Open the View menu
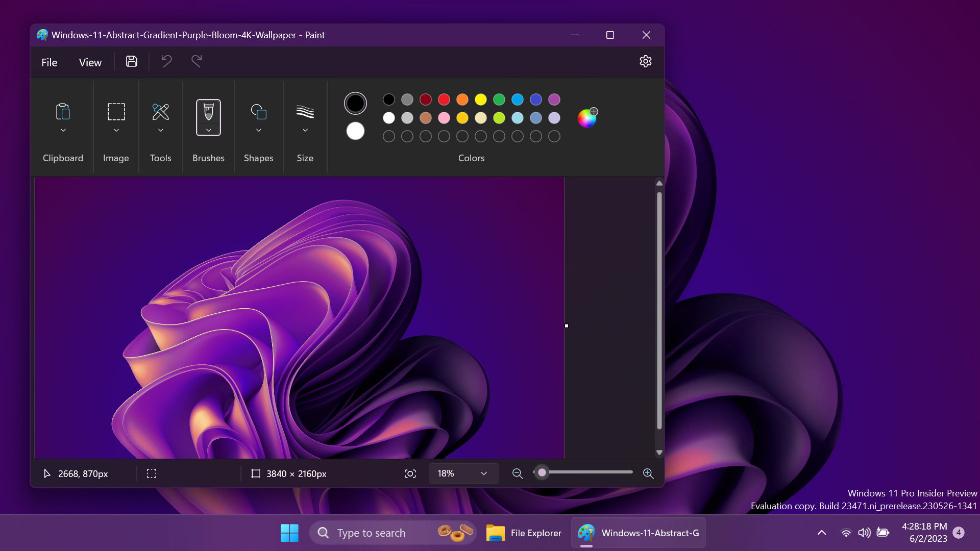This screenshot has width=980, height=551. (90, 62)
